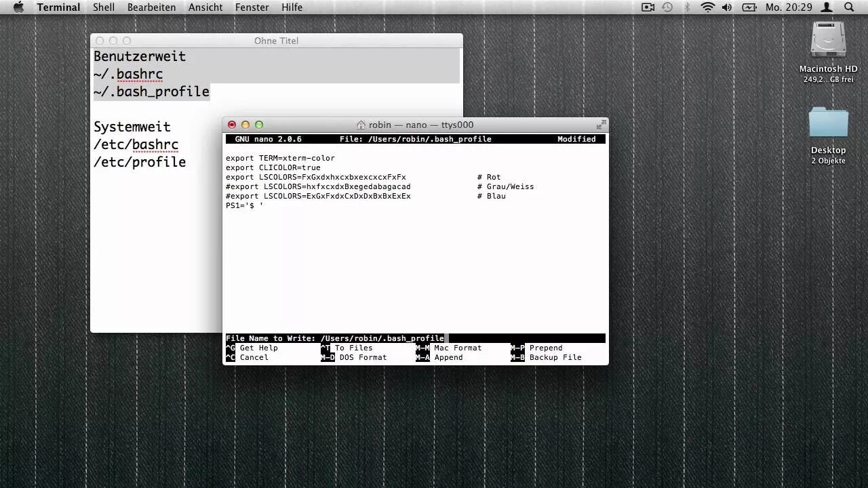Close the Ohne Titel window
This screenshot has width=868, height=488.
(x=100, y=41)
